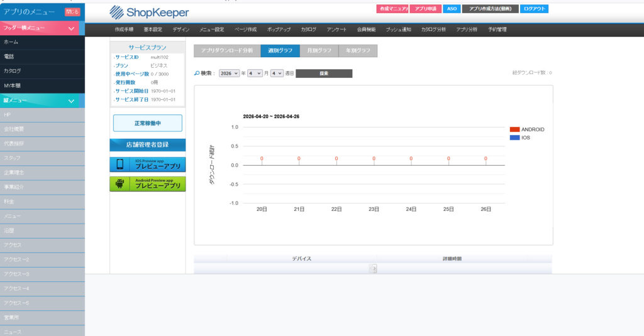This screenshot has width=644, height=336.
Task: Open メニュー設定 in the top navigation
Action: click(x=212, y=30)
